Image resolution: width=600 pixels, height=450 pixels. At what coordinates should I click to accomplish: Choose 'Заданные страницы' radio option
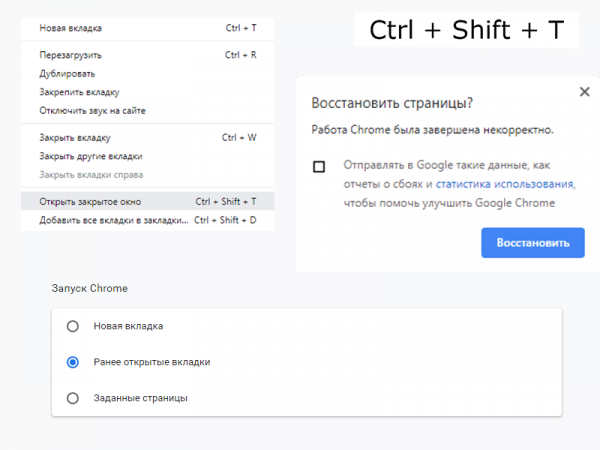click(73, 398)
